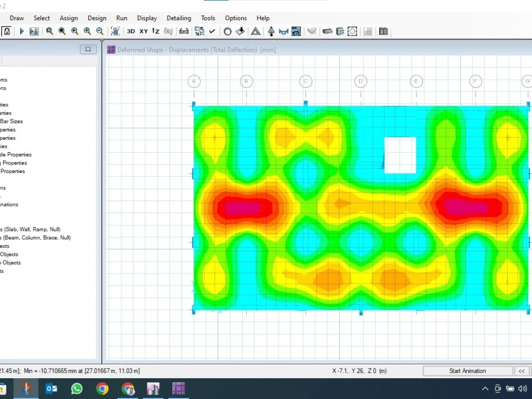Click the Run Analysis play icon
Viewport: 532px width, 399px height.
coord(21,31)
